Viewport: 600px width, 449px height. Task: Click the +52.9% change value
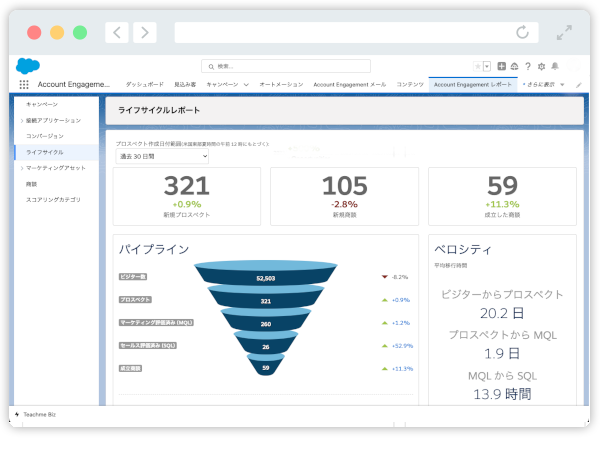pyautogui.click(x=402, y=346)
